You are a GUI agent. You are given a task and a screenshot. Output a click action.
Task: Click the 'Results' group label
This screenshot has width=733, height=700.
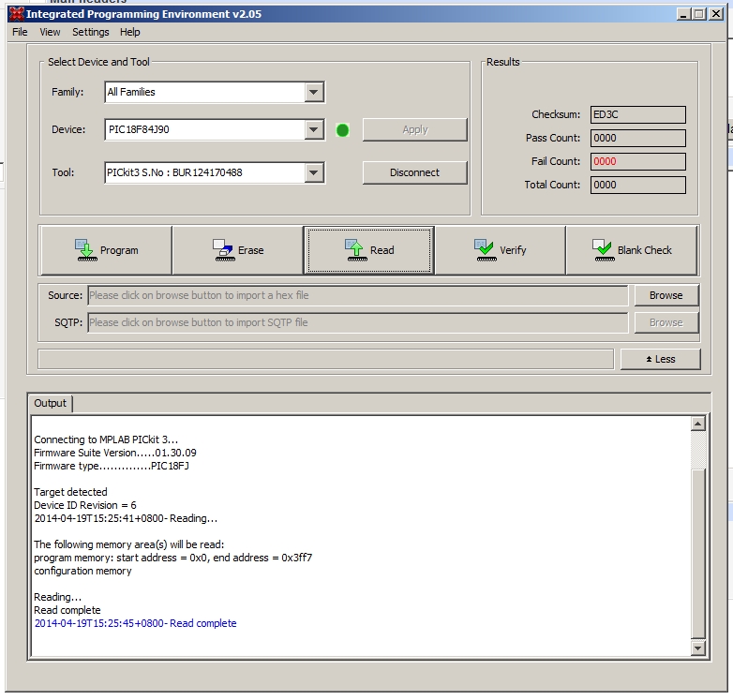point(503,62)
